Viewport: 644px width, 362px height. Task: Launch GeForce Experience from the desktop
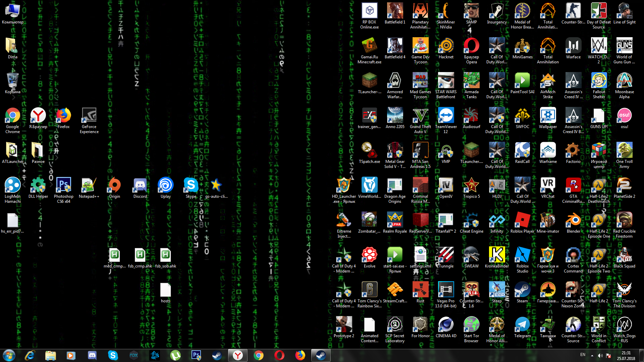coord(89,120)
